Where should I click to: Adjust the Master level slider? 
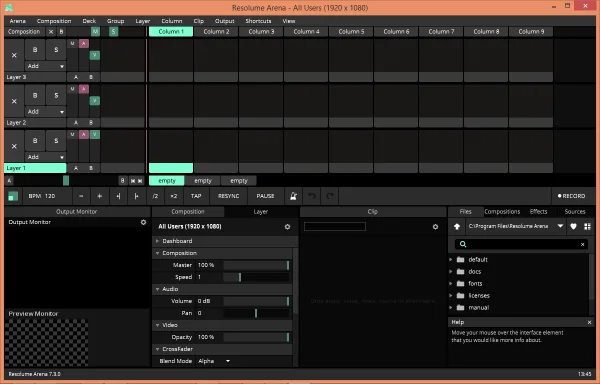(256, 265)
